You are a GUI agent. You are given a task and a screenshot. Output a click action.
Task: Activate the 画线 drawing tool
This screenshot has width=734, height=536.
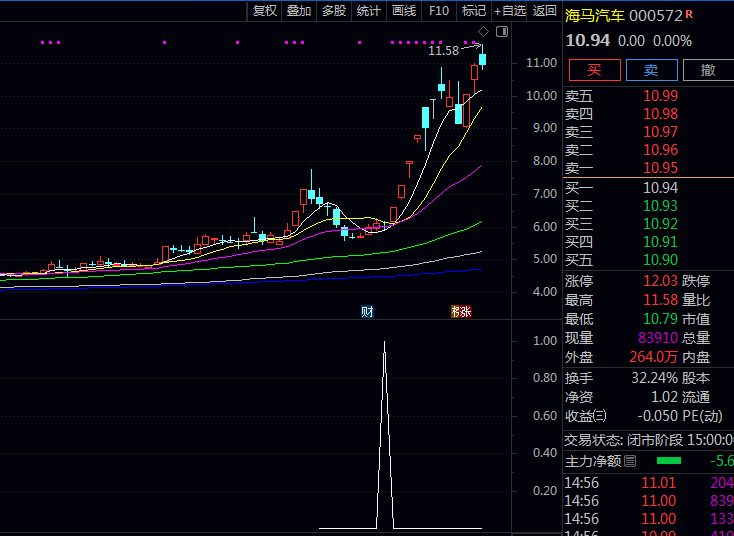404,11
